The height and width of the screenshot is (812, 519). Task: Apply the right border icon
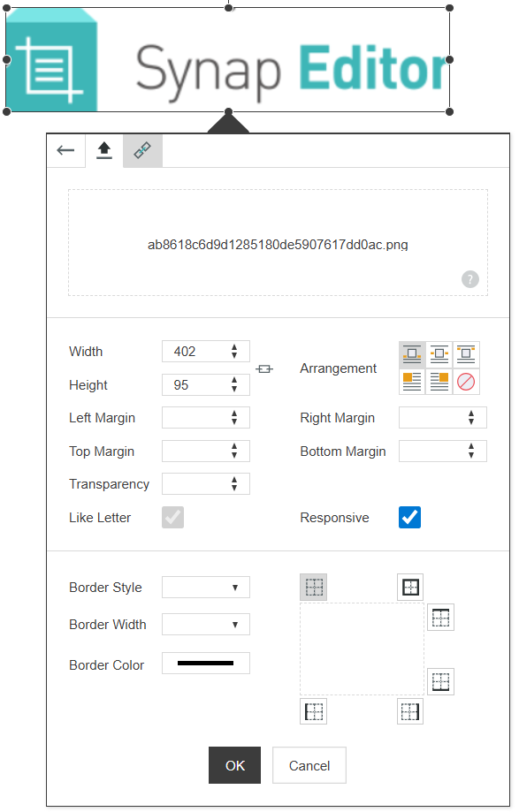point(410,711)
